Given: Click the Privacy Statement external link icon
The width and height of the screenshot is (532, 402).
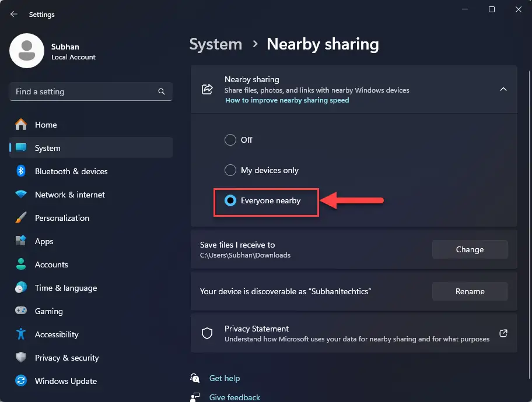Looking at the screenshot, I should (503, 333).
